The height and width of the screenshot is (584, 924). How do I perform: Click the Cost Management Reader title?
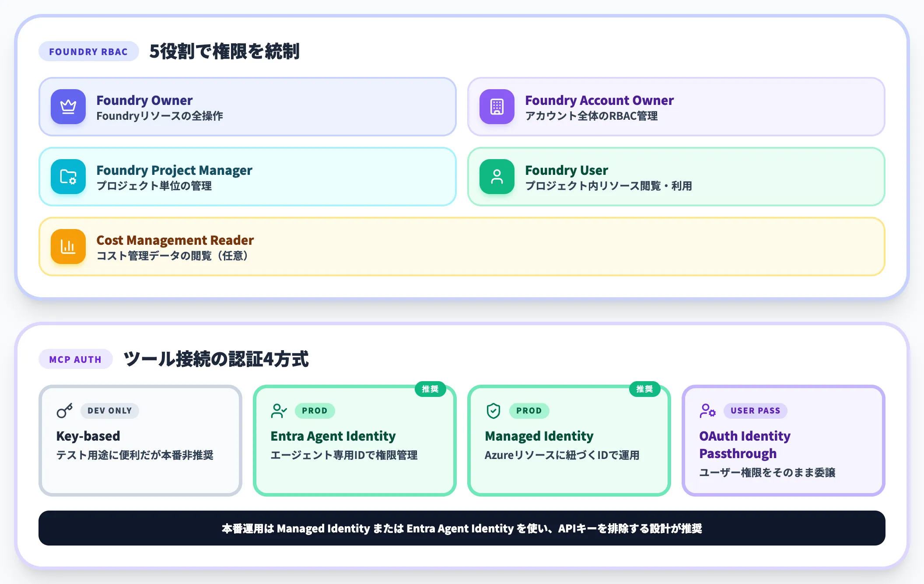pos(175,240)
